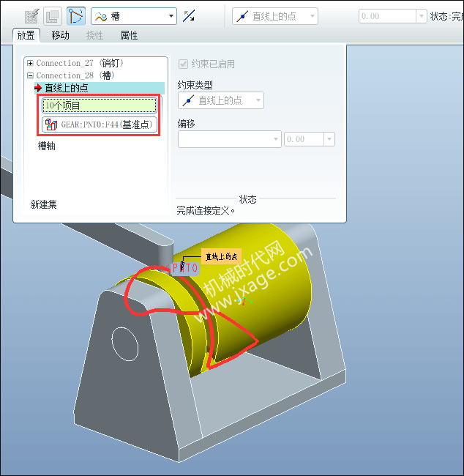
Task: Click 新建集 to add a set
Action: click(x=43, y=204)
